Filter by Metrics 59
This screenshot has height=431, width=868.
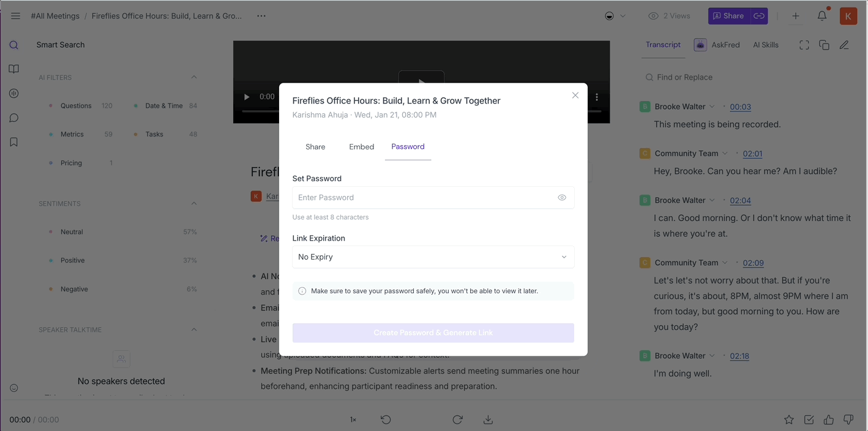coord(81,134)
